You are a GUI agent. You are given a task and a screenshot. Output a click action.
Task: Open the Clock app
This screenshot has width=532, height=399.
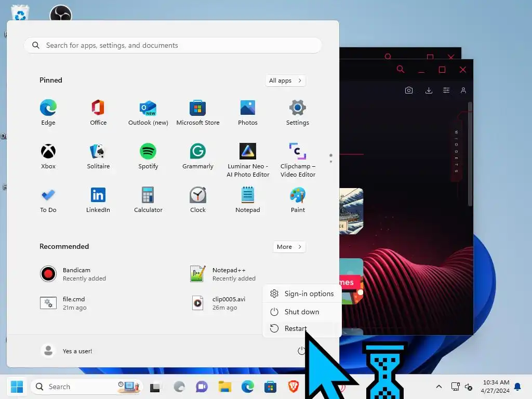tap(198, 200)
